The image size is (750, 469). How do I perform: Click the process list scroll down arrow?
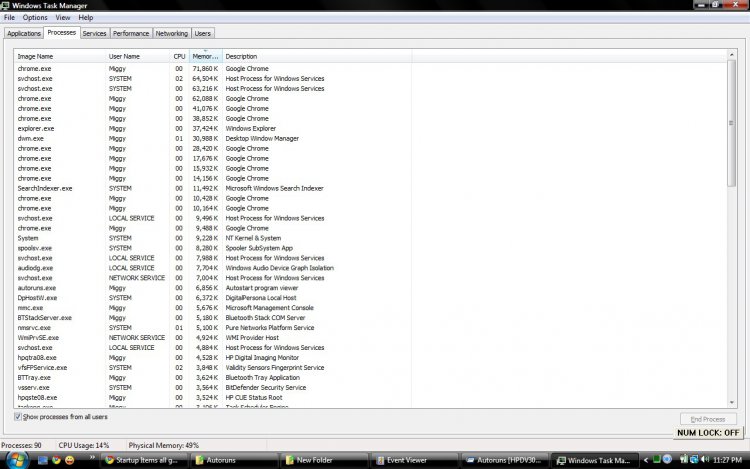[731, 403]
